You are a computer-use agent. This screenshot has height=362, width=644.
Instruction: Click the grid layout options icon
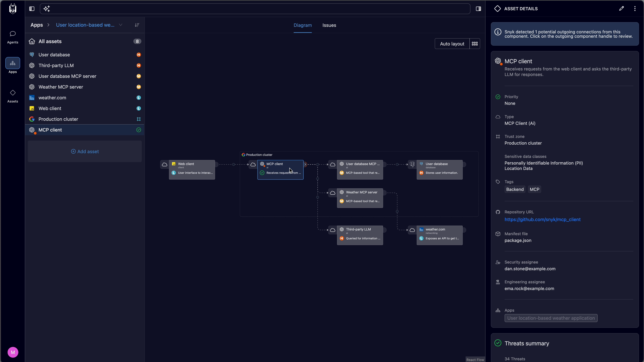(474, 44)
